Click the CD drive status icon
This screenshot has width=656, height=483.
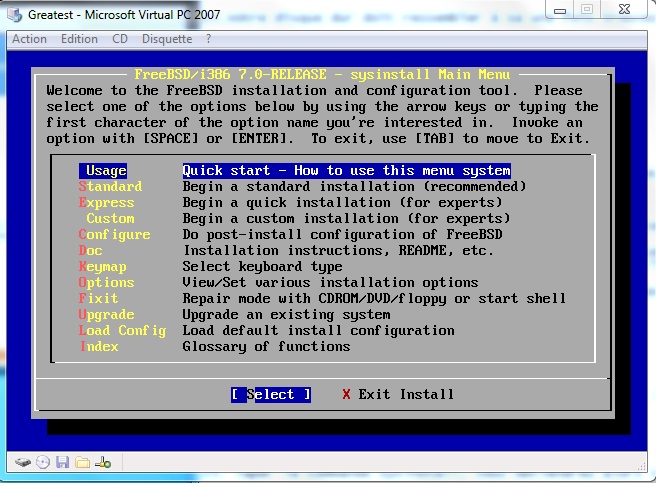(43, 462)
